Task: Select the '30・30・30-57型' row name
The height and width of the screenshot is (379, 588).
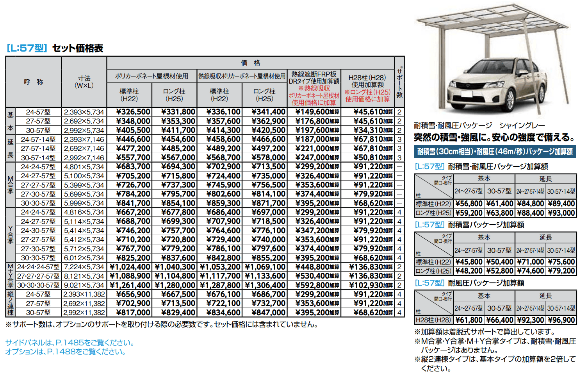Action: tap(38, 285)
